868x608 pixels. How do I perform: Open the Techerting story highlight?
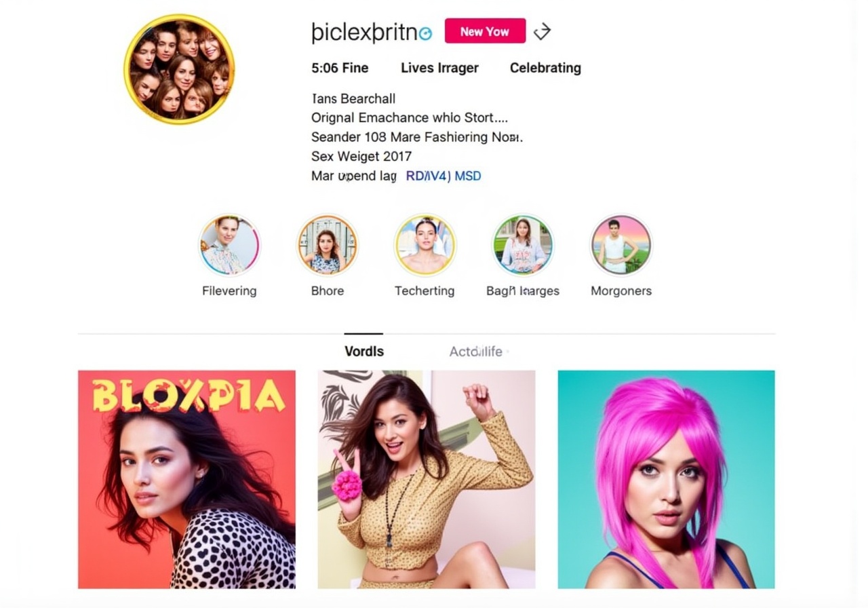click(425, 245)
